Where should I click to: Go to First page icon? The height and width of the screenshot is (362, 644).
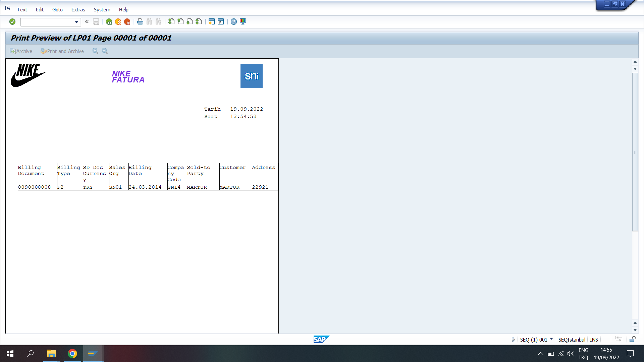171,22
